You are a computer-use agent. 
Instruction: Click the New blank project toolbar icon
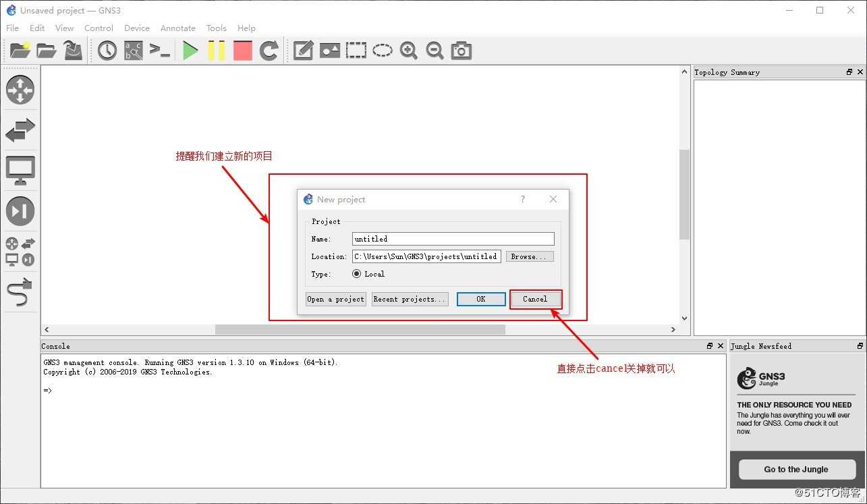click(20, 50)
